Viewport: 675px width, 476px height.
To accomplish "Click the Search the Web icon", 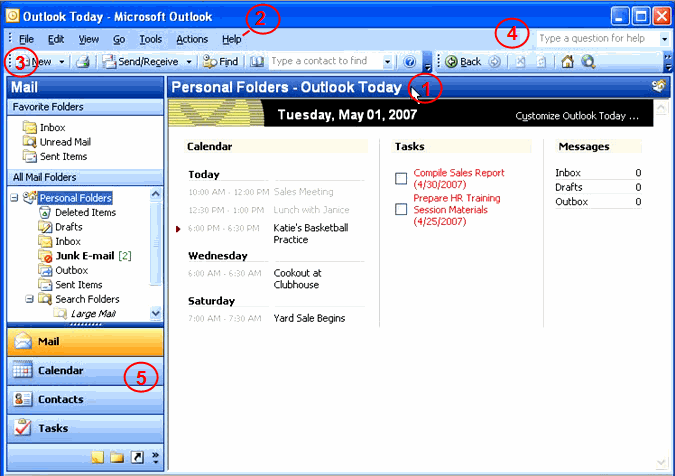I will [x=588, y=62].
